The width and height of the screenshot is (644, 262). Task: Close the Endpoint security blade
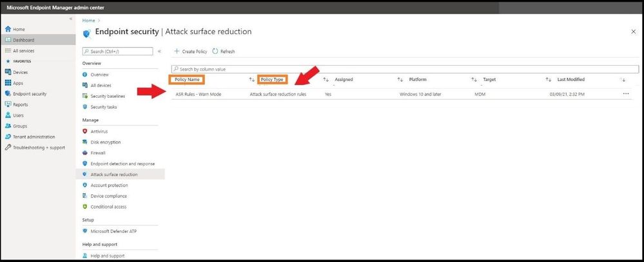(x=633, y=32)
